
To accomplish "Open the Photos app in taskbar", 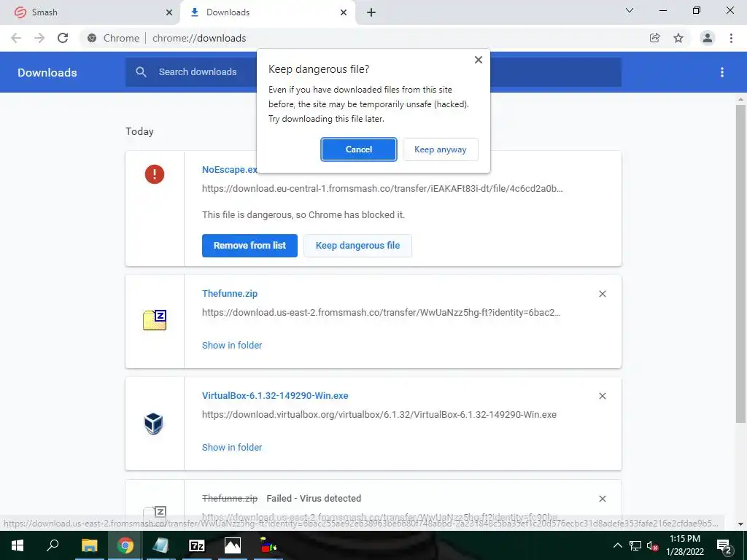I will 233,545.
